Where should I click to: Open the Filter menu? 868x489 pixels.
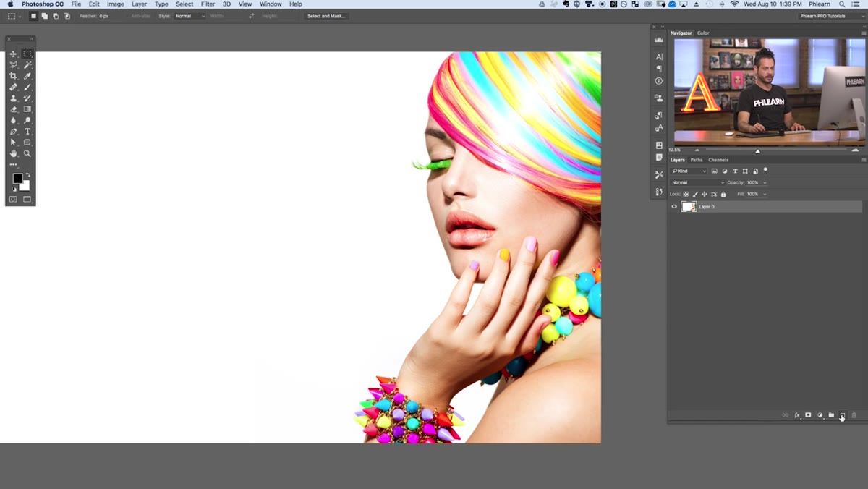(x=208, y=4)
